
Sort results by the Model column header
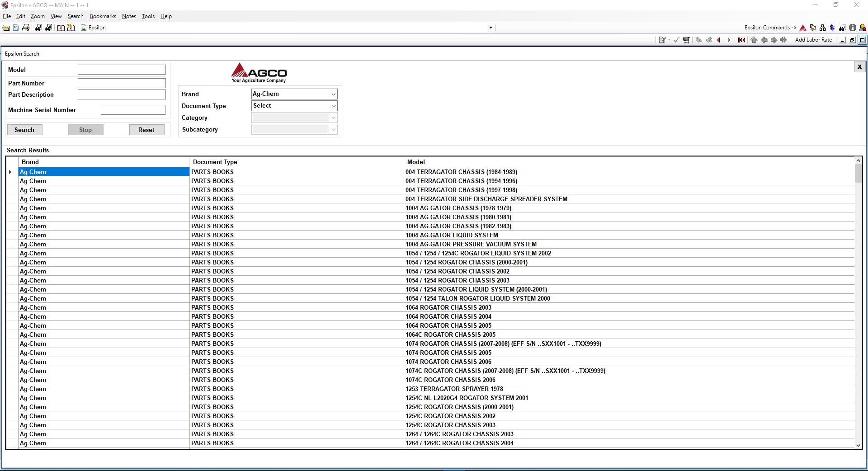coord(629,162)
